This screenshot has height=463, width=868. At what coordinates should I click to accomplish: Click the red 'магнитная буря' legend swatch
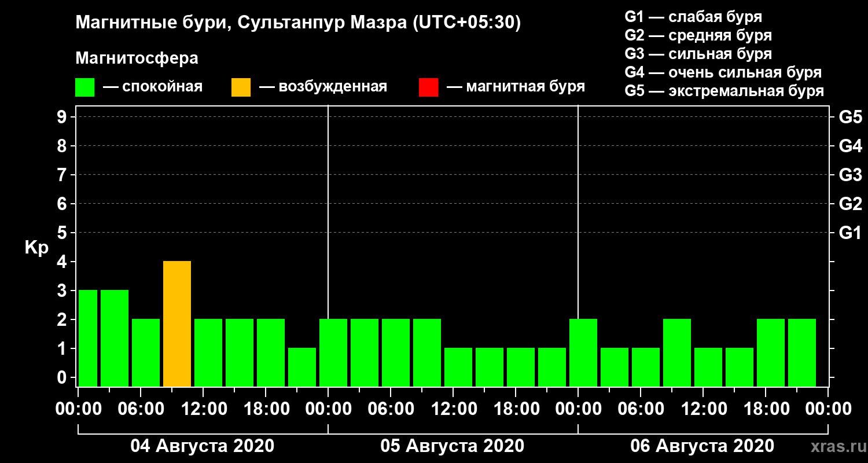(428, 87)
